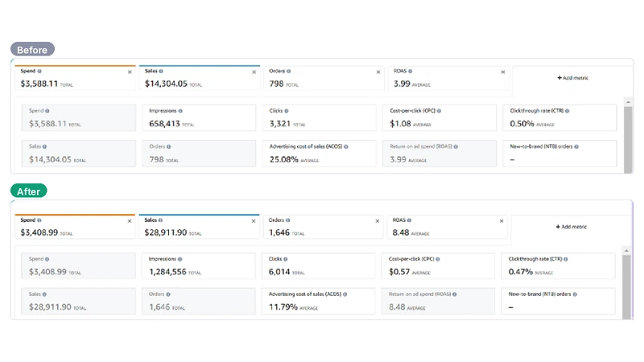Open info icon beside Sales tab in Before panel
The width and height of the screenshot is (644, 362).
161,72
